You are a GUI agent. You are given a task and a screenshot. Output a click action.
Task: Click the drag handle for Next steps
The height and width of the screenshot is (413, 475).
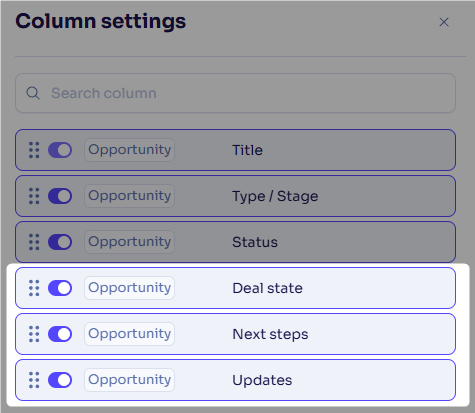[34, 334]
